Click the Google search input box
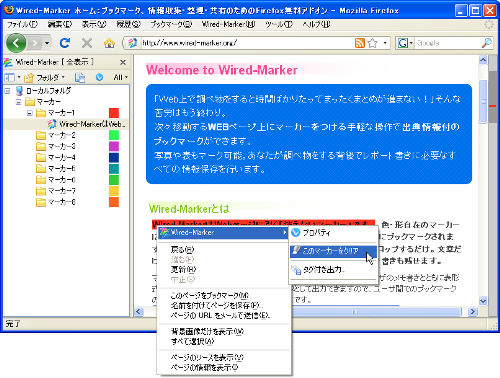 (x=447, y=43)
